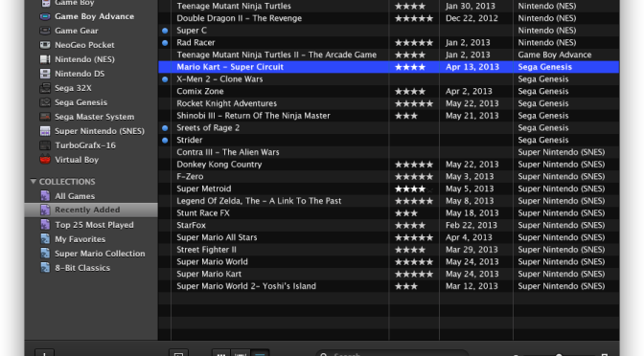Viewport: 644px width, 356px height.
Task: Click the five-star rating of Rad Racer
Action: 414,43
